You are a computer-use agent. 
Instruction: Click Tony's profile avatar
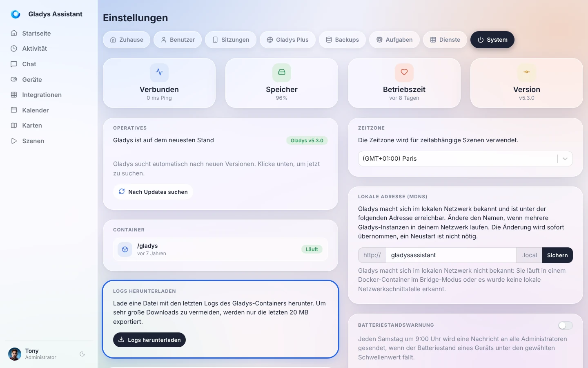click(15, 354)
